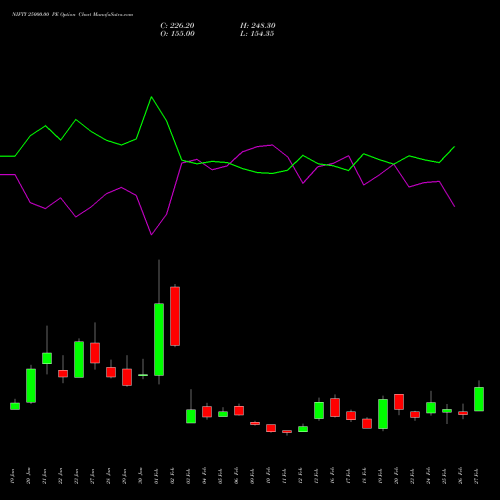Image resolution: width=500 pixels, height=500 pixels.
Task: Click the green indicator line's highest peak
Action: click(152, 97)
